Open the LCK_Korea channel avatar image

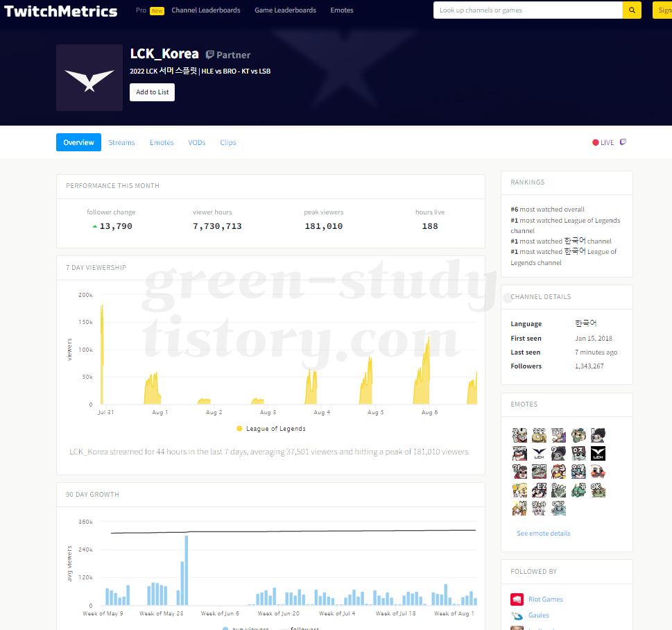[89, 78]
